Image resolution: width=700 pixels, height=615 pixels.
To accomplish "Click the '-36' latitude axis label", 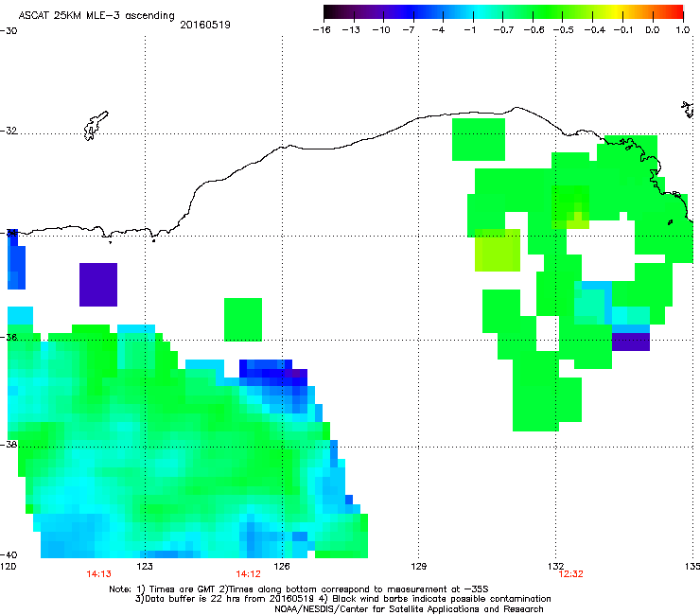I will click(9, 337).
